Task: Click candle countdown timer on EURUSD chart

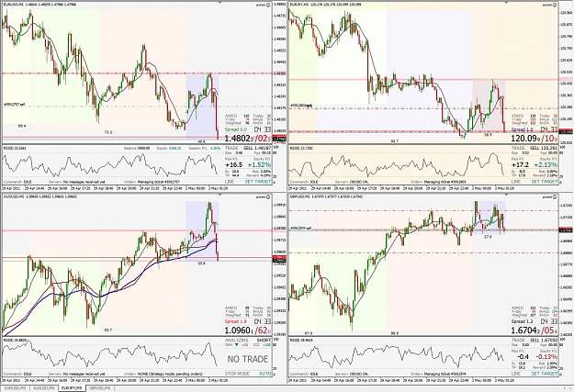Action: click(263, 129)
